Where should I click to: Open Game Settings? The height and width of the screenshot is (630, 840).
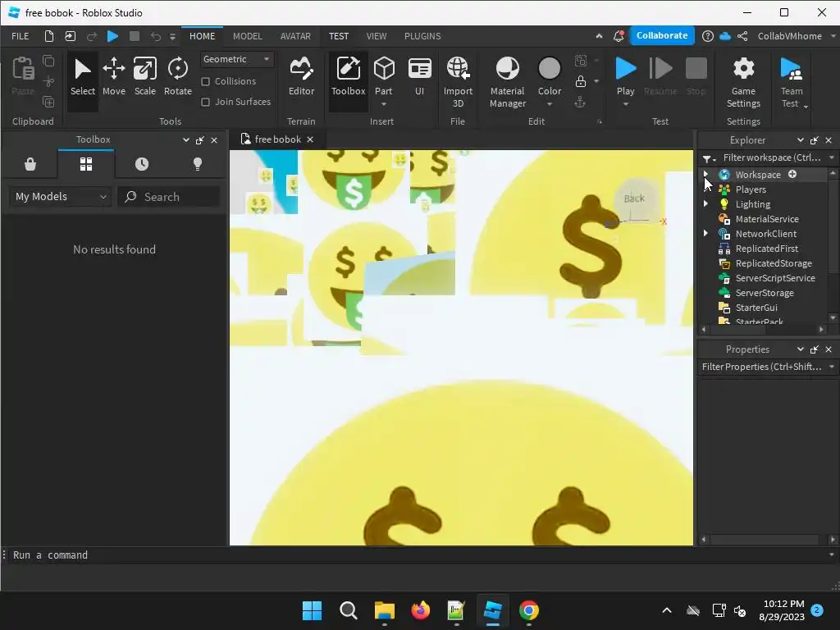tap(743, 83)
